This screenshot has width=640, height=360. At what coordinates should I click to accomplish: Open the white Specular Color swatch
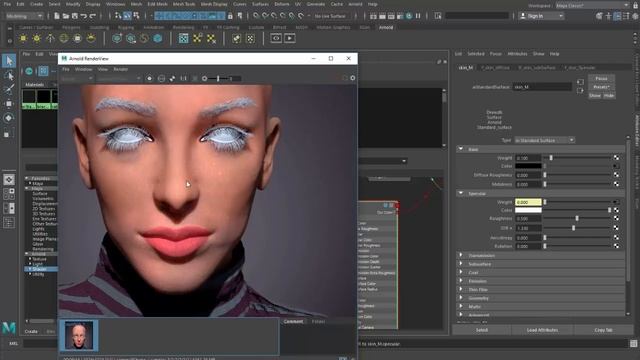(528, 210)
